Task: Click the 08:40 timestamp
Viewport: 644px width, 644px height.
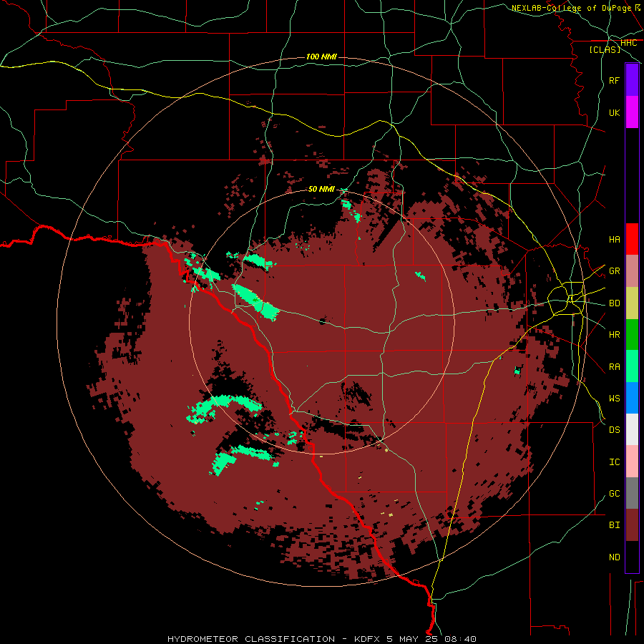Action: pyautogui.click(x=461, y=639)
